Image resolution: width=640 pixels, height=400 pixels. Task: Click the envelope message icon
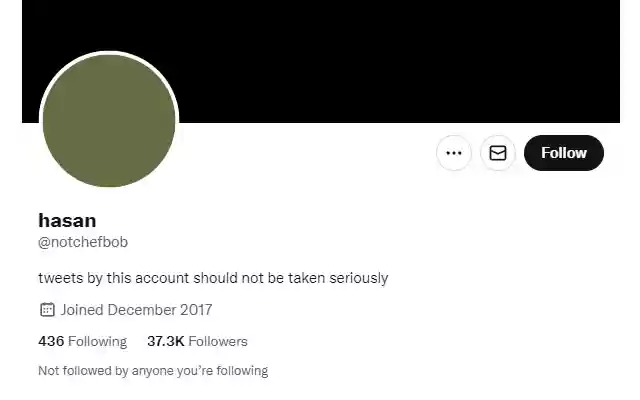coord(498,153)
